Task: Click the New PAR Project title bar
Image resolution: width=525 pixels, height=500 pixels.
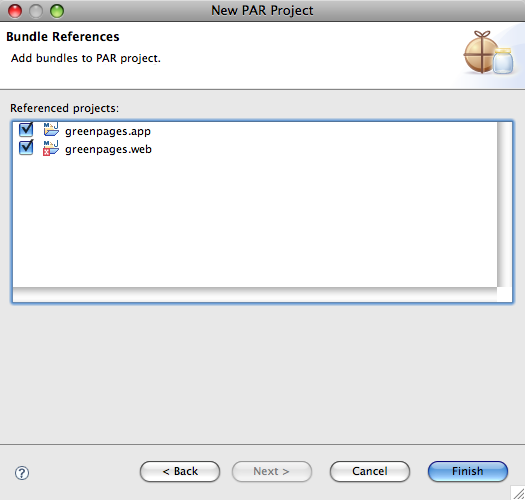Action: 262,10
